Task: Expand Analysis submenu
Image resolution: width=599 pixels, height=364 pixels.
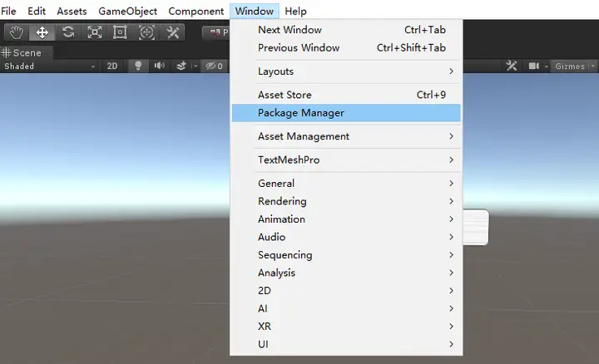Action: pyautogui.click(x=346, y=273)
